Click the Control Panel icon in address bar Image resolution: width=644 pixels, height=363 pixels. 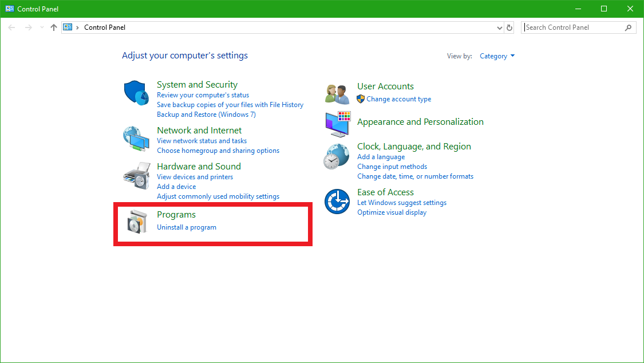(x=68, y=27)
